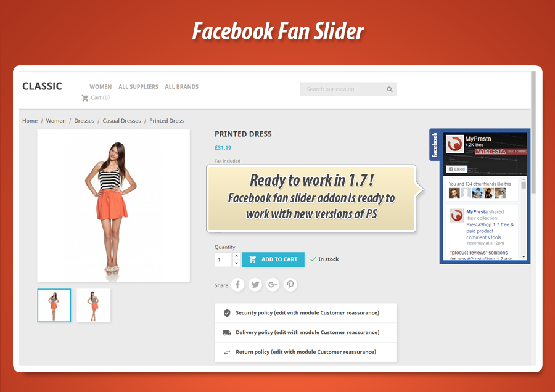
Task: Click the search magnifier icon
Action: pos(390,89)
